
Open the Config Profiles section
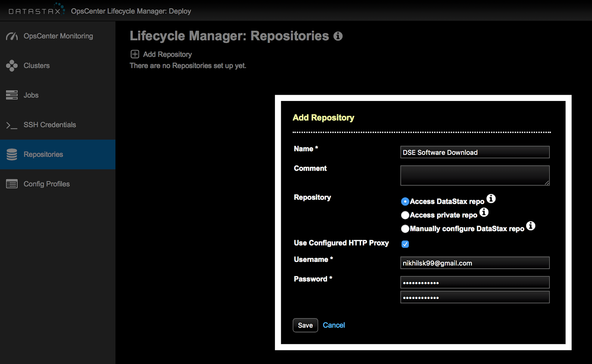[x=58, y=184]
